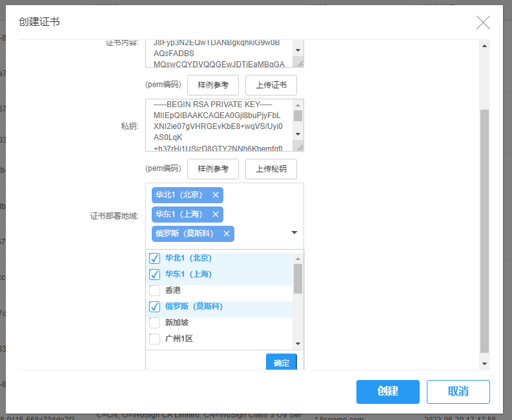Confirm region selection with 确定
This screenshot has width=512, height=420.
[282, 363]
